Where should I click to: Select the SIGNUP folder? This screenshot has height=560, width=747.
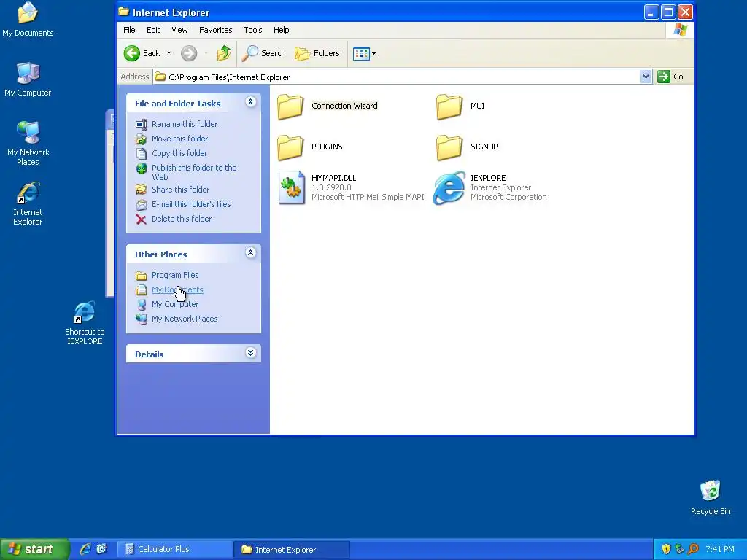(x=449, y=147)
